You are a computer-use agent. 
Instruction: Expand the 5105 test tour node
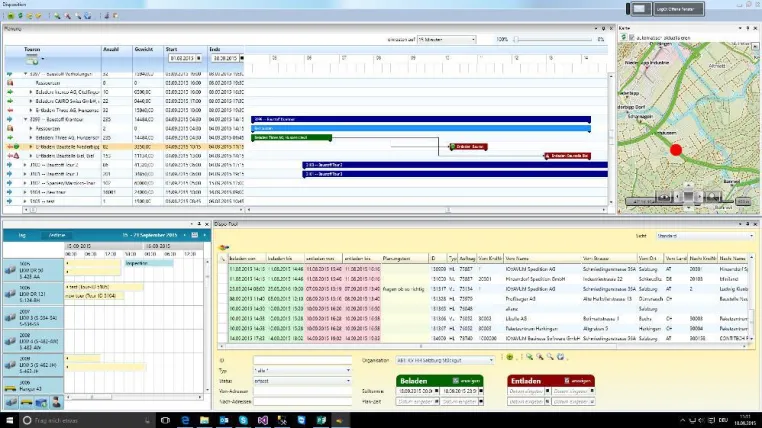[x=25, y=201]
